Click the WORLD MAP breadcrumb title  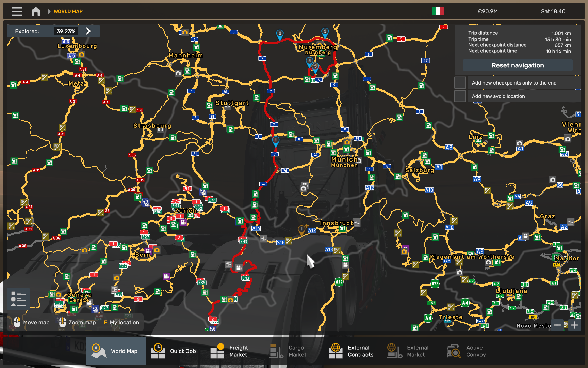[x=68, y=11]
